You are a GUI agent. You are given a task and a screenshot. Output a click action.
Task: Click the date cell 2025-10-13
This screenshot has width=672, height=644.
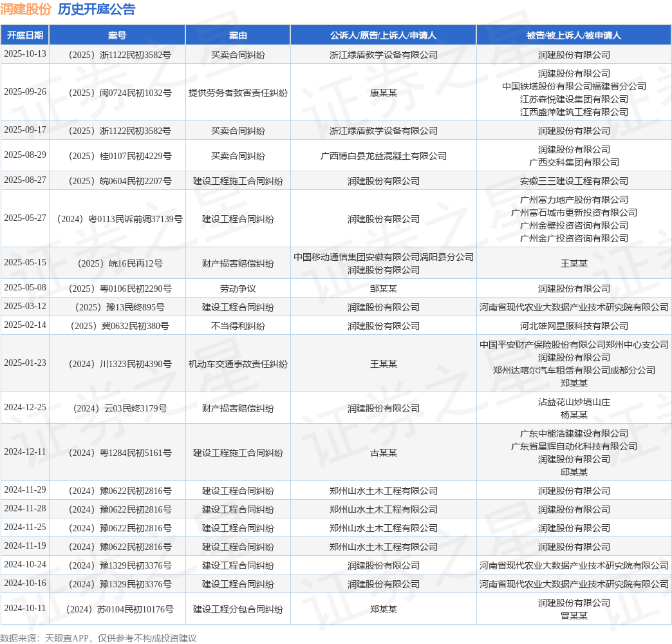point(25,53)
